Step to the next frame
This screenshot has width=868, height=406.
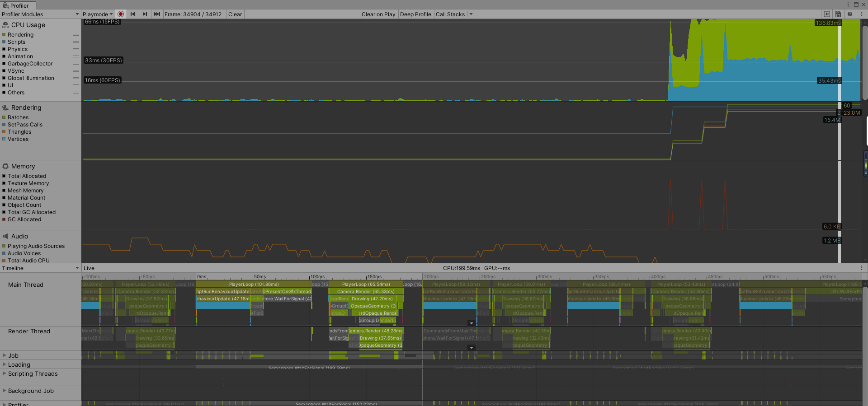coord(145,14)
